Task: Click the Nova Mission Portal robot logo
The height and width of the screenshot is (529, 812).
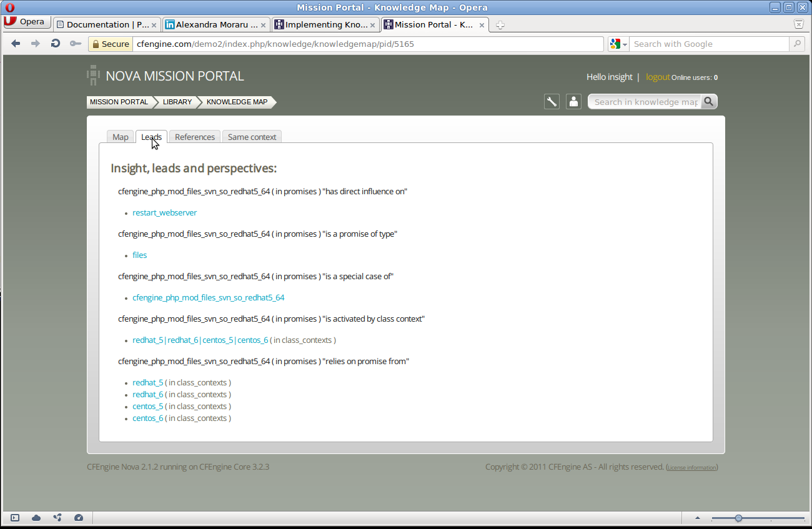Action: pos(93,76)
